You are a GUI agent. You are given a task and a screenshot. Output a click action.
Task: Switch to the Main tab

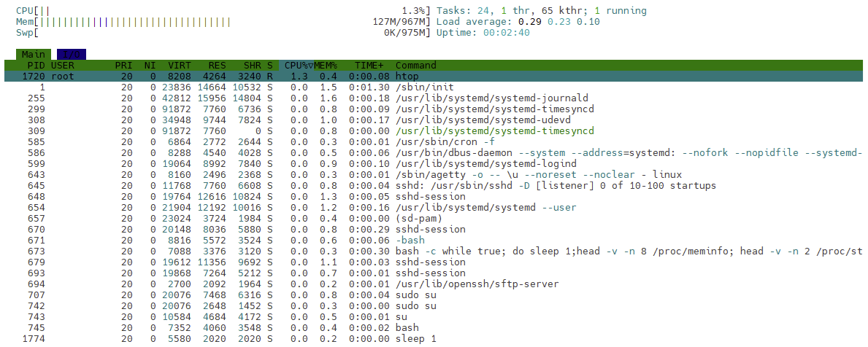click(x=34, y=55)
